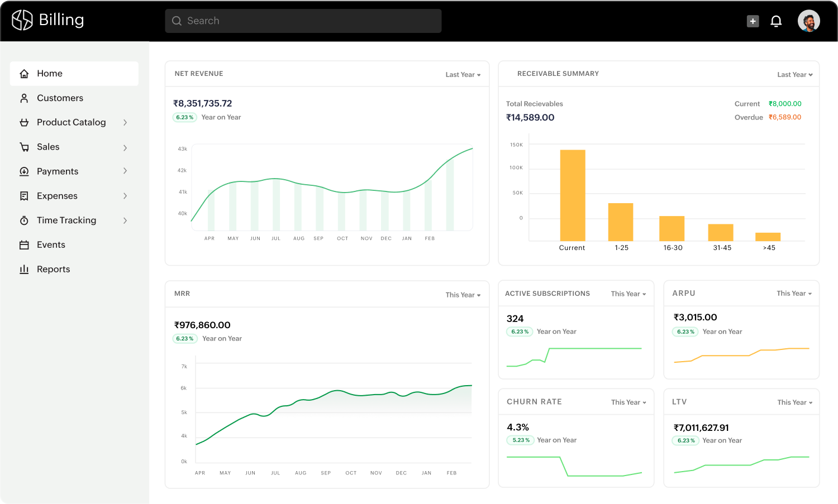Open Expenses using its receipt icon
This screenshot has height=504, width=838.
pyautogui.click(x=24, y=196)
